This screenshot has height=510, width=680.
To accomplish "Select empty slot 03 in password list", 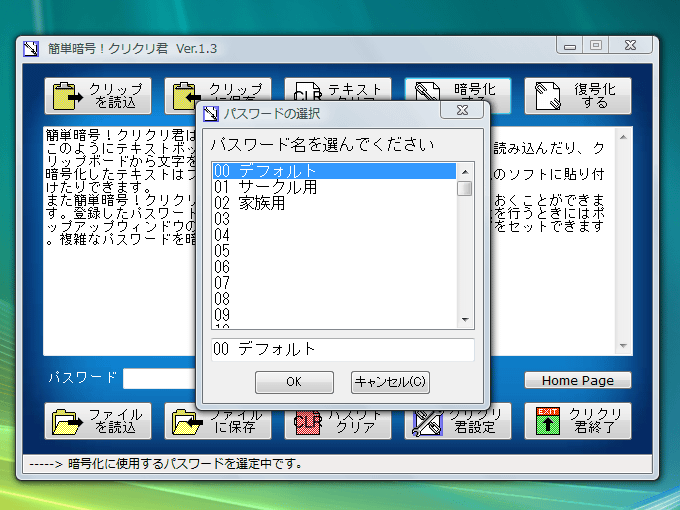I will tap(334, 219).
